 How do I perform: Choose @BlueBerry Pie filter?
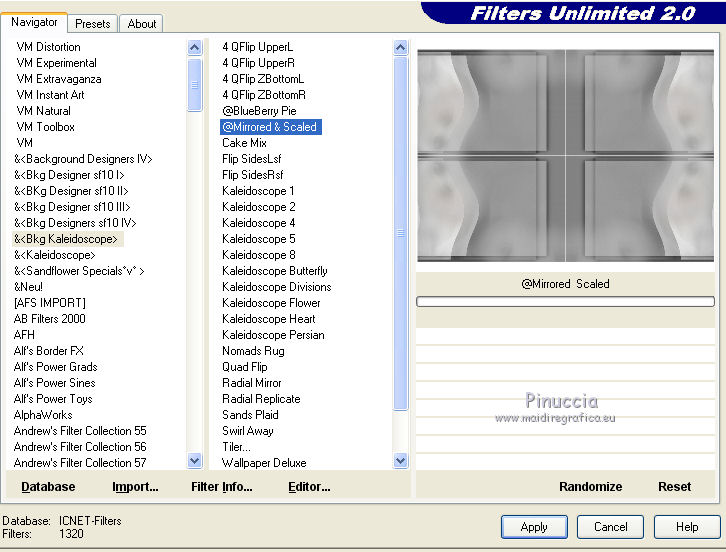[259, 111]
